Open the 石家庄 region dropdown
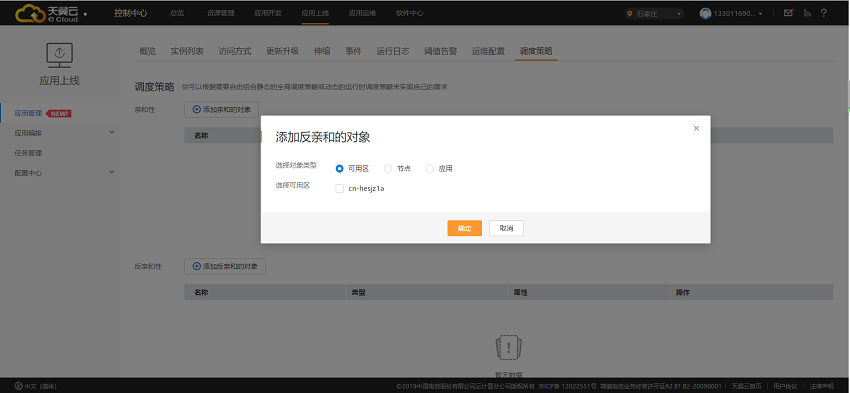The height and width of the screenshot is (393, 850). (654, 14)
